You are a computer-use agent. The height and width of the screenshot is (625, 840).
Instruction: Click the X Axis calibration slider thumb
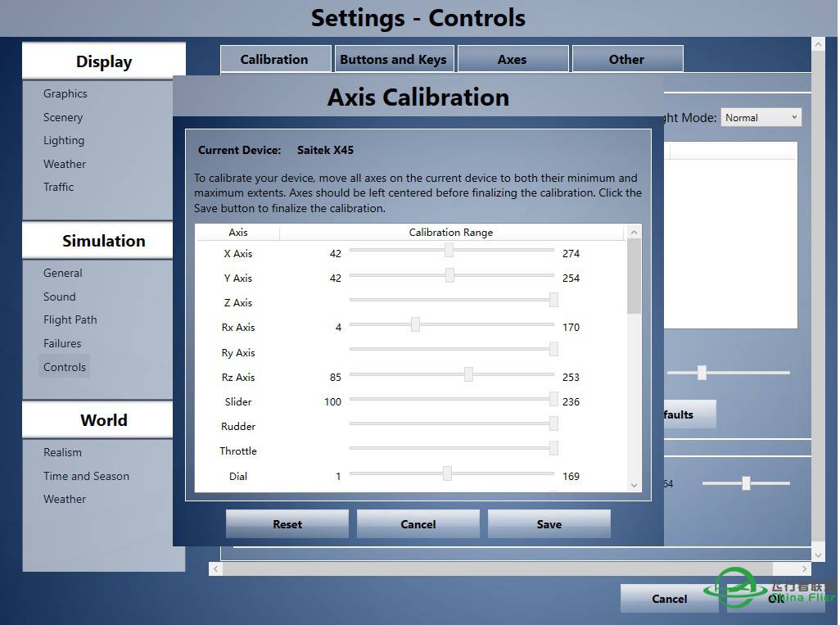(449, 251)
